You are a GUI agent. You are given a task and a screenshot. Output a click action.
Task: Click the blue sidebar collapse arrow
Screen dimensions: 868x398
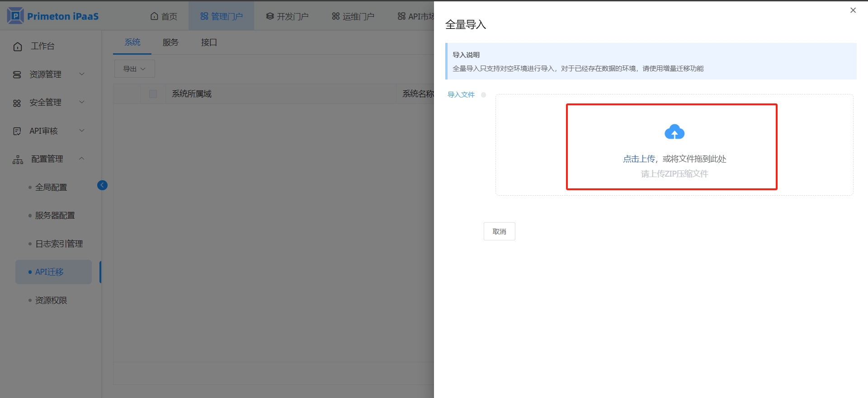[103, 185]
